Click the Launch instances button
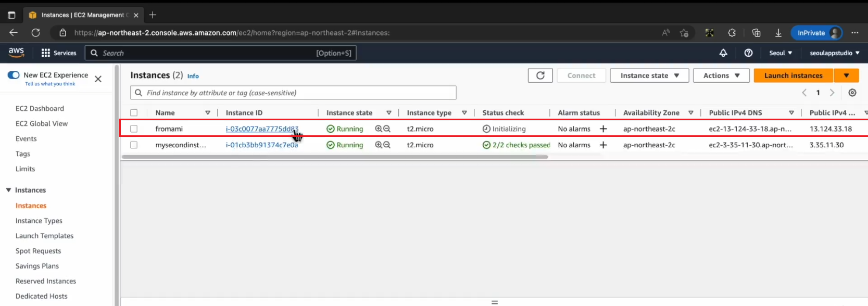Screen dimensions: 868x306 (x=794, y=75)
